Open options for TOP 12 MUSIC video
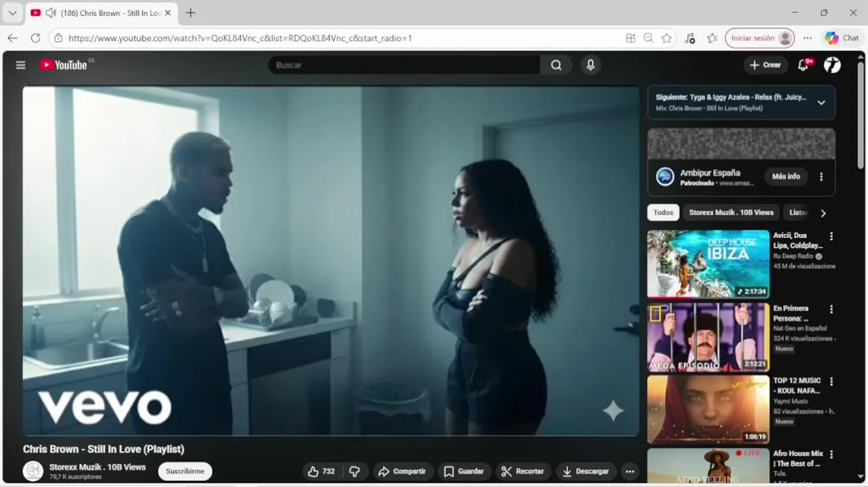 tap(831, 381)
